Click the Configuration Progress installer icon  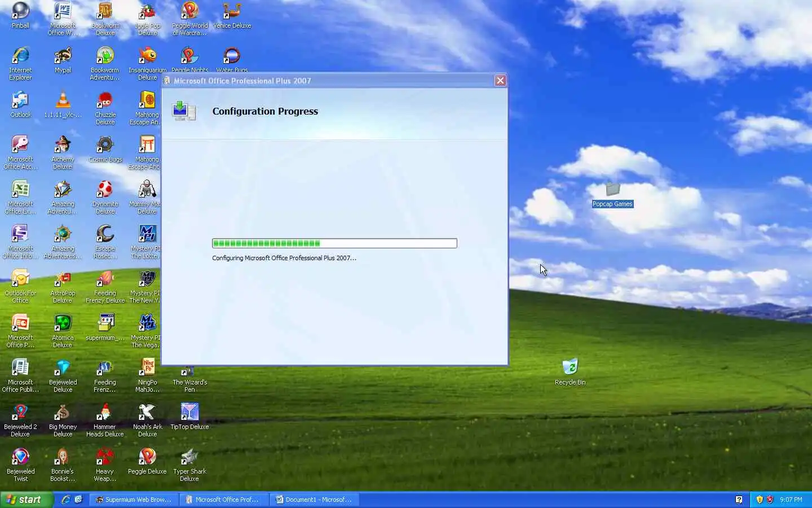(184, 111)
